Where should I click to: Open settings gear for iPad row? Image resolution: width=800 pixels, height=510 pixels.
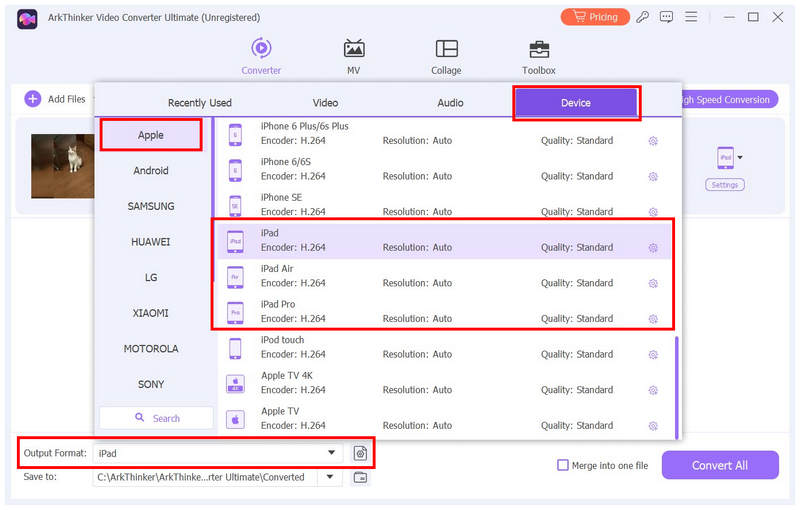pyautogui.click(x=653, y=248)
